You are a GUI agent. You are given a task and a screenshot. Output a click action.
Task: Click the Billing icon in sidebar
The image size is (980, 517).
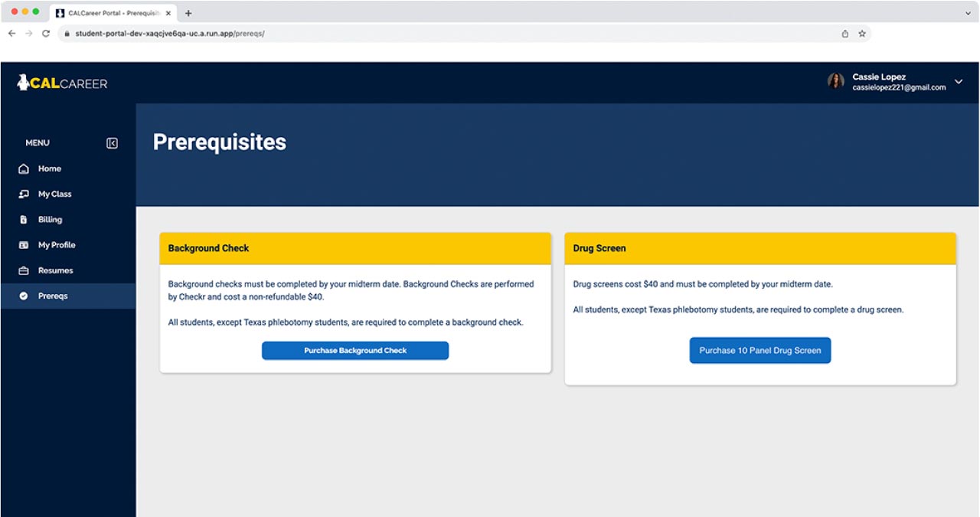coord(24,220)
